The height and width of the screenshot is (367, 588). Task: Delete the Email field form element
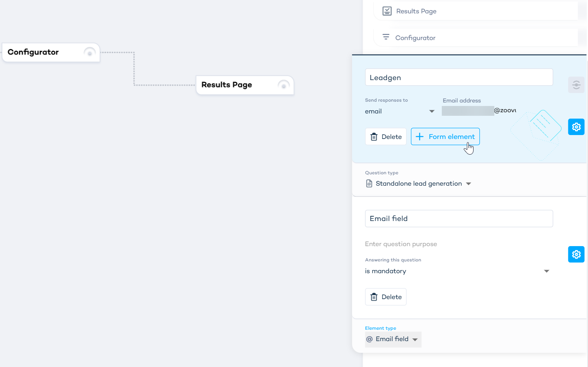(x=386, y=297)
